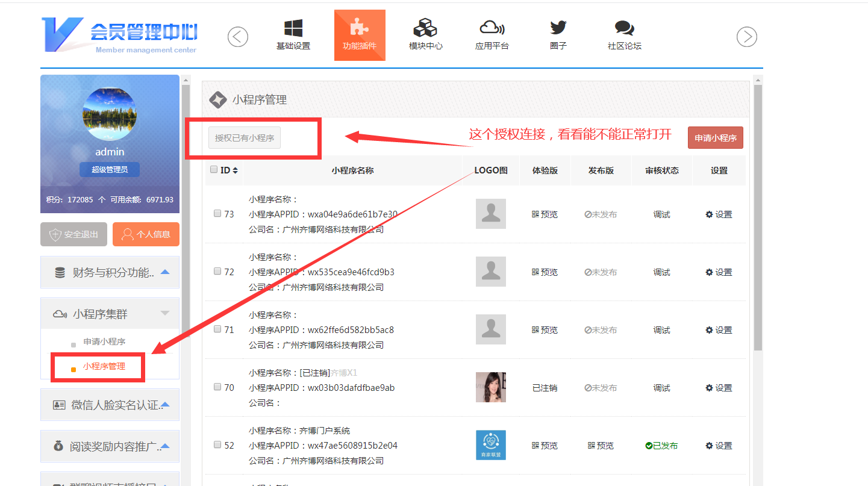Select the 模块中心 cubes icon
The image size is (868, 486).
pyautogui.click(x=425, y=29)
